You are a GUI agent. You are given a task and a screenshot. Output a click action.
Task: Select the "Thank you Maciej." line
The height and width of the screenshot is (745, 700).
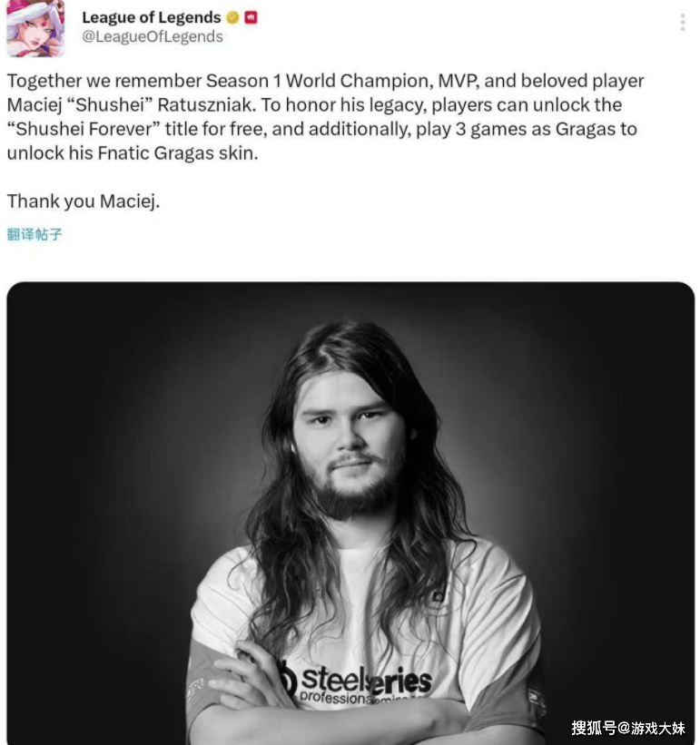point(84,201)
